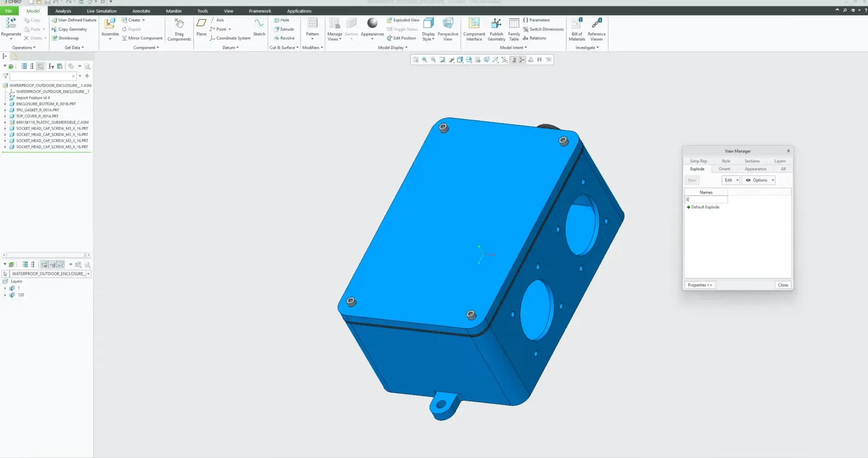Toggle tree columns display in model tree toolbar

(40, 66)
